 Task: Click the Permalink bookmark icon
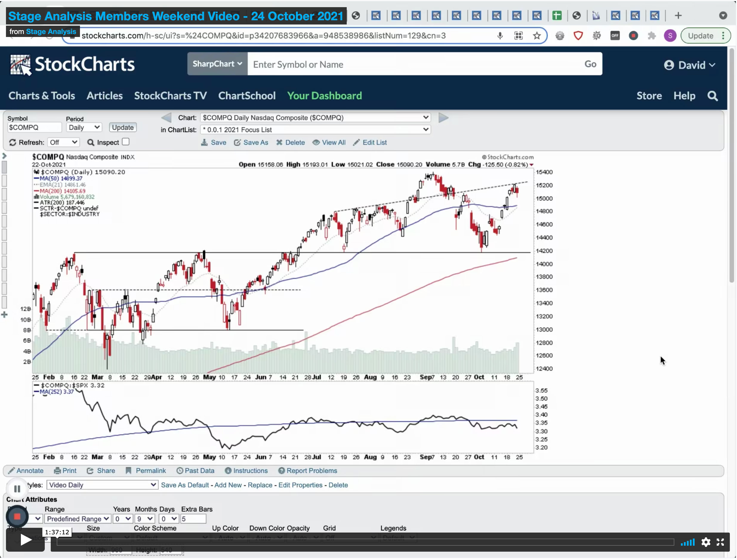[x=128, y=471]
